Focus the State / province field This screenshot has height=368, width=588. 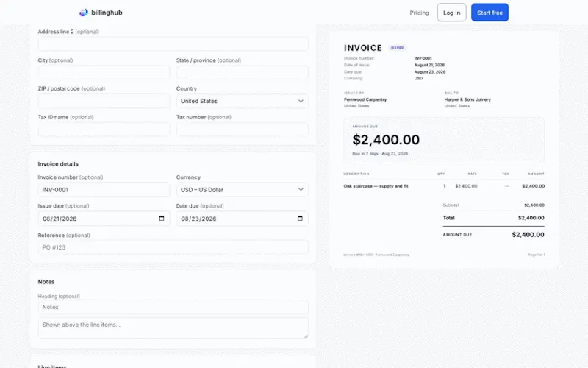pos(243,72)
